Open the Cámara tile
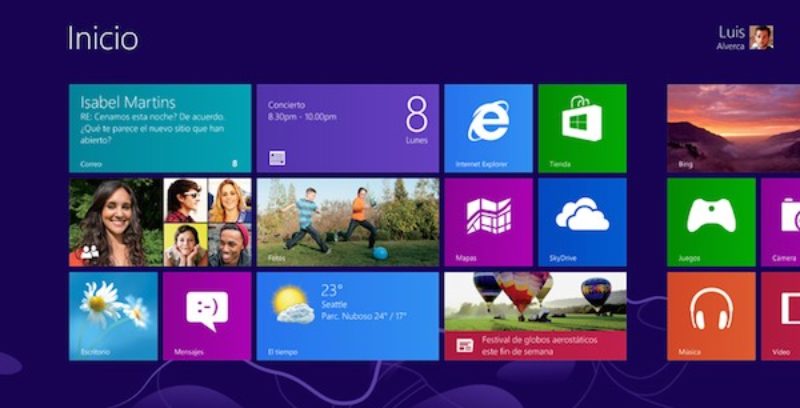Image resolution: width=800 pixels, height=408 pixels. (781, 222)
